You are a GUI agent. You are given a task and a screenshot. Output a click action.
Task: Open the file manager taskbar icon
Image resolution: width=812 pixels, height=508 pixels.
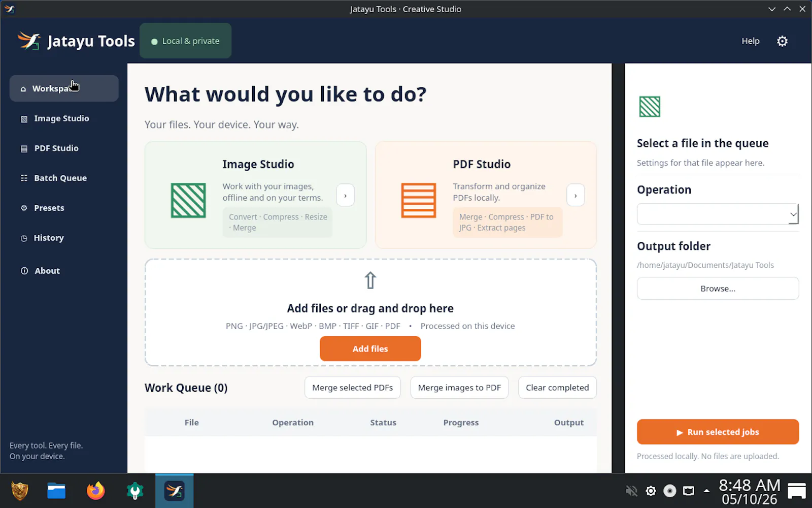click(56, 491)
